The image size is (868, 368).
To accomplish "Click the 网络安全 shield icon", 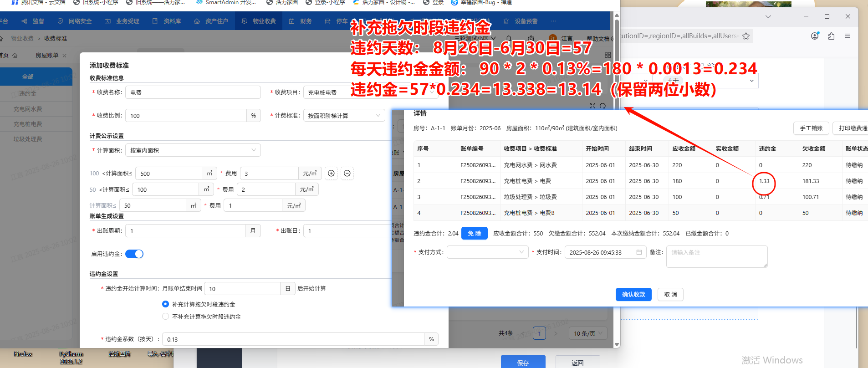I will 60,21.
